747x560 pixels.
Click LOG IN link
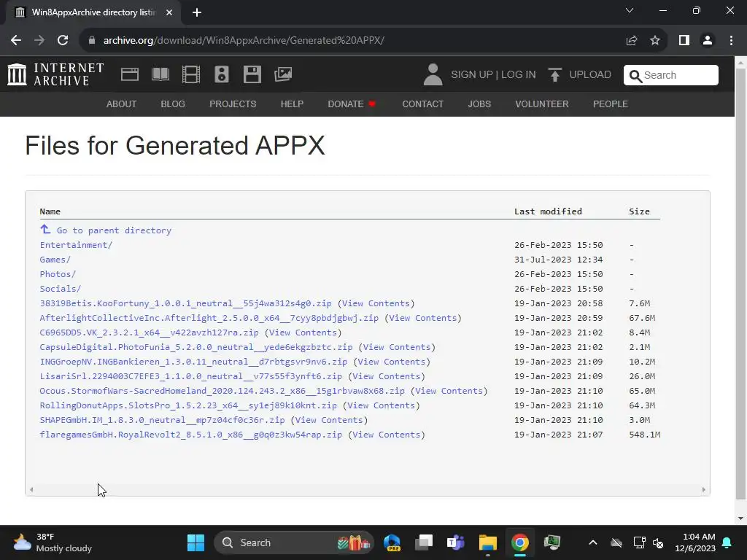pos(519,75)
